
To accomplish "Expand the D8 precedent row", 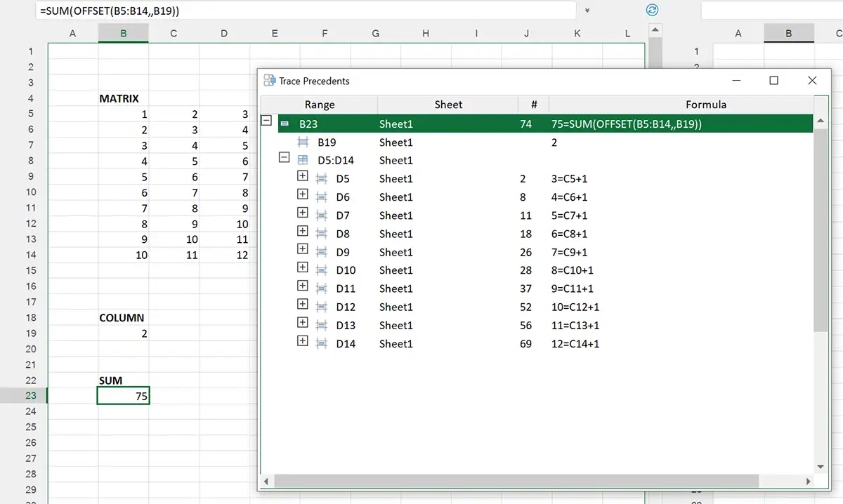I will 303,231.
